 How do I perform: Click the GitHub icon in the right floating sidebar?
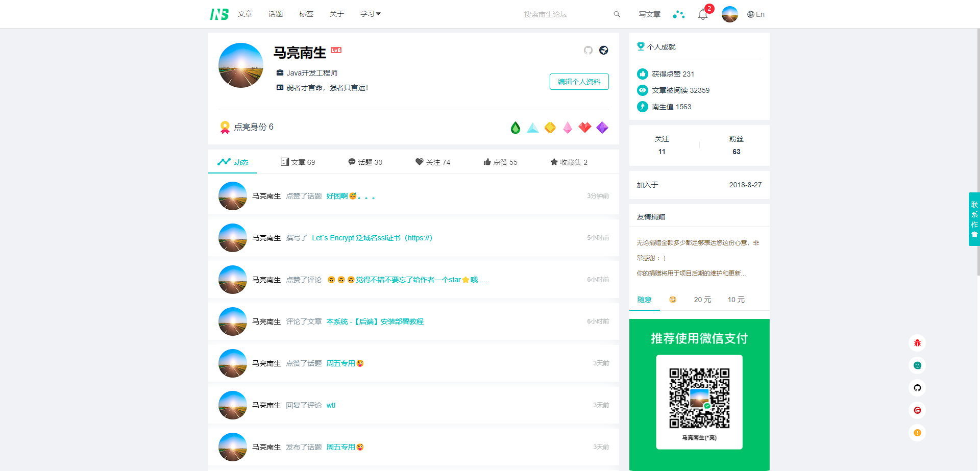917,388
